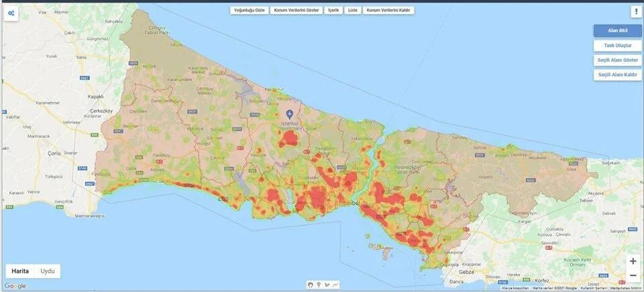Open the İçerik panel
This screenshot has width=644, height=292.
[332, 11]
